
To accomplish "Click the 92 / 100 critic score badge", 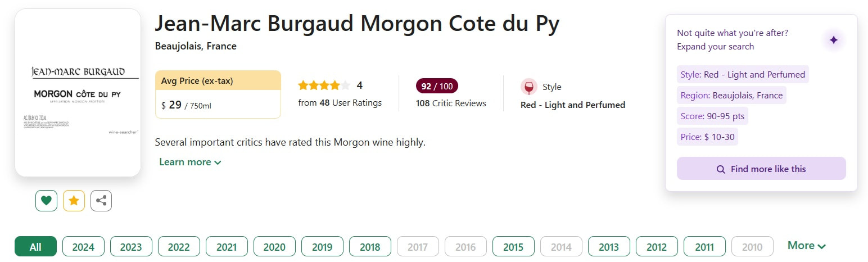I will 437,86.
